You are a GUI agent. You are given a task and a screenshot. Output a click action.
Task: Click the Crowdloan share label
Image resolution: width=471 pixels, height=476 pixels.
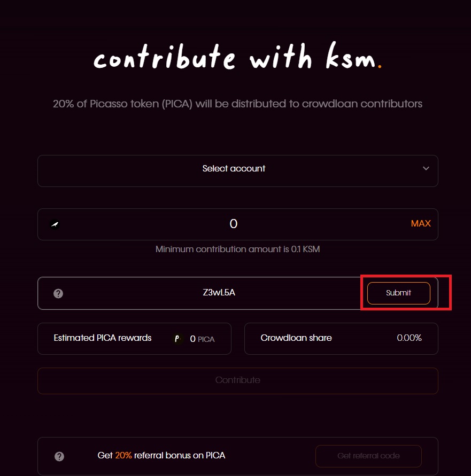pos(296,338)
